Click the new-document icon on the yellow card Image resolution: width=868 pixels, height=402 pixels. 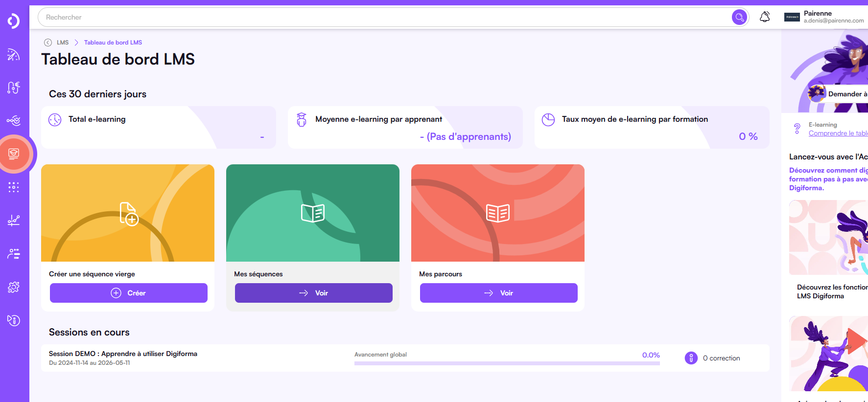pos(129,214)
